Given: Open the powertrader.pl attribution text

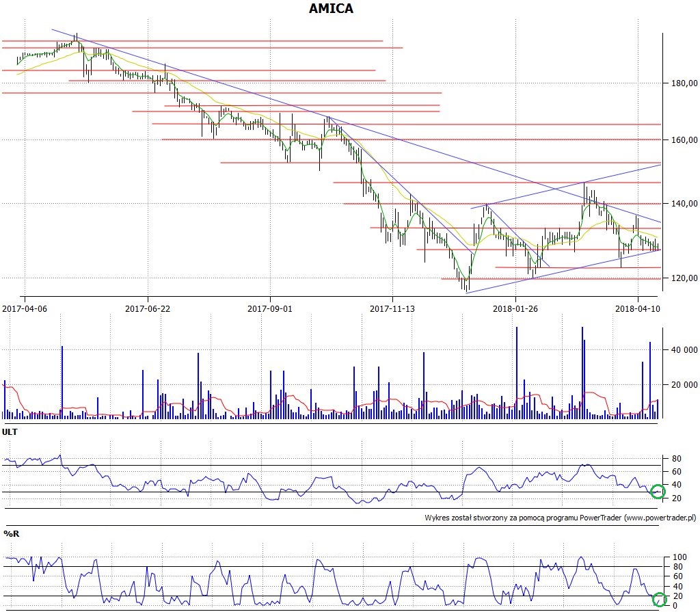Looking at the screenshot, I should point(561,518).
